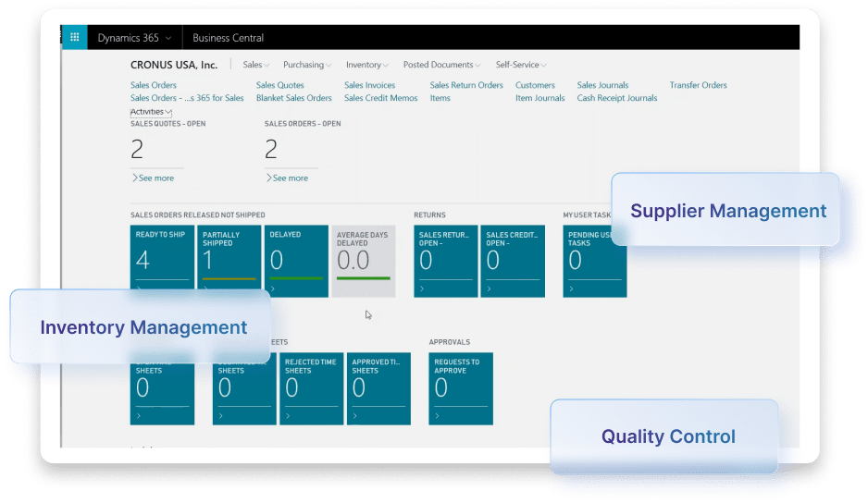The height and width of the screenshot is (503, 868).
Task: Click the Quality Control label card
Action: [664, 436]
